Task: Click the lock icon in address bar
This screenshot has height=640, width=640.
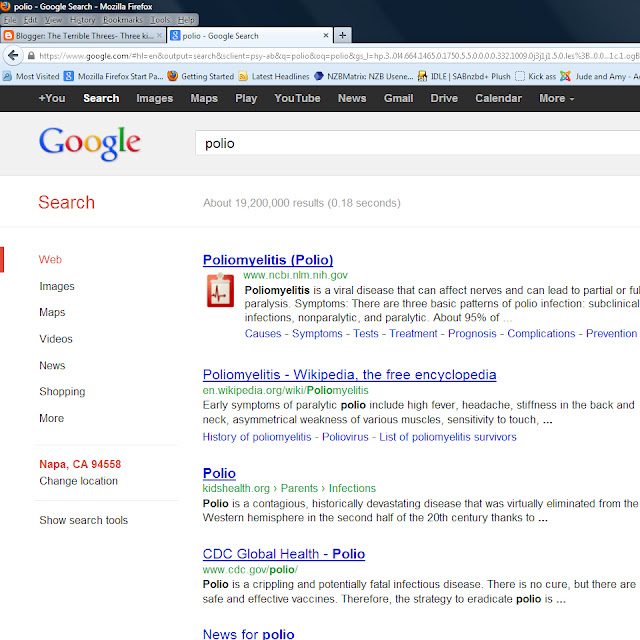Action: (31, 56)
